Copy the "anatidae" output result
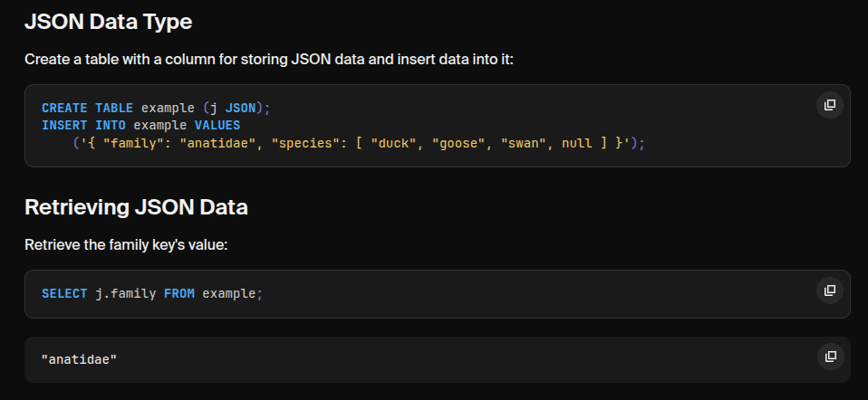 [x=829, y=357]
